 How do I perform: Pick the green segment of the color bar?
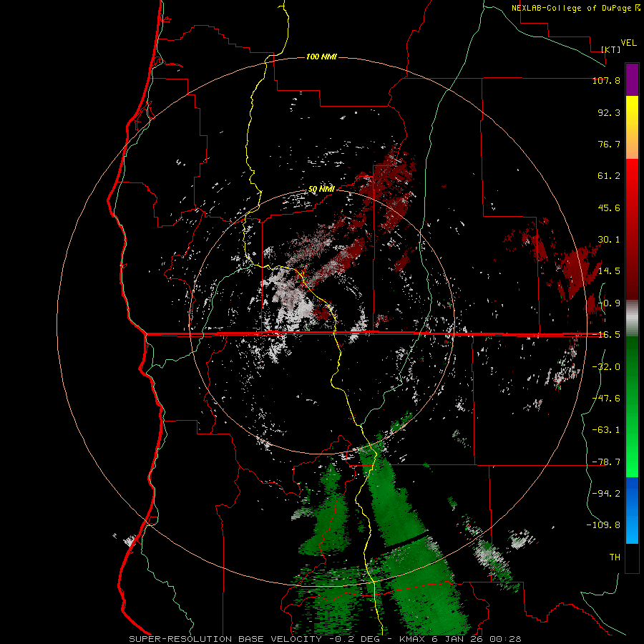(x=632, y=407)
